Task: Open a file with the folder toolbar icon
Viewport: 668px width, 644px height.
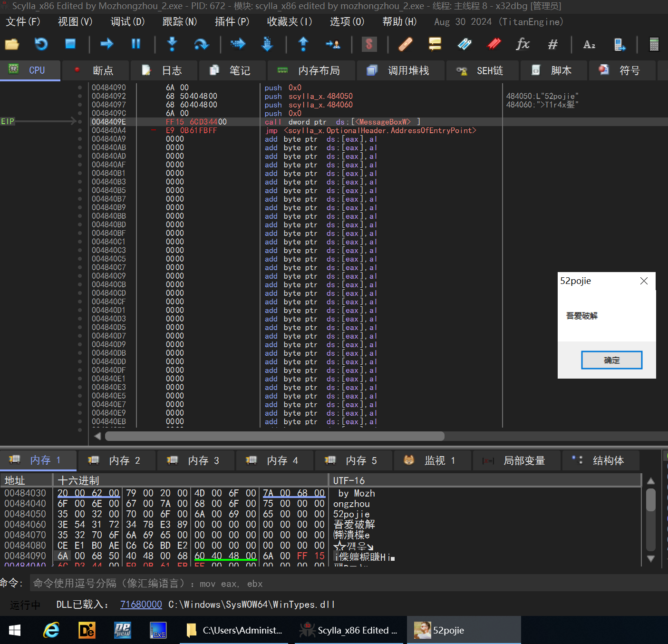Action: (x=12, y=44)
